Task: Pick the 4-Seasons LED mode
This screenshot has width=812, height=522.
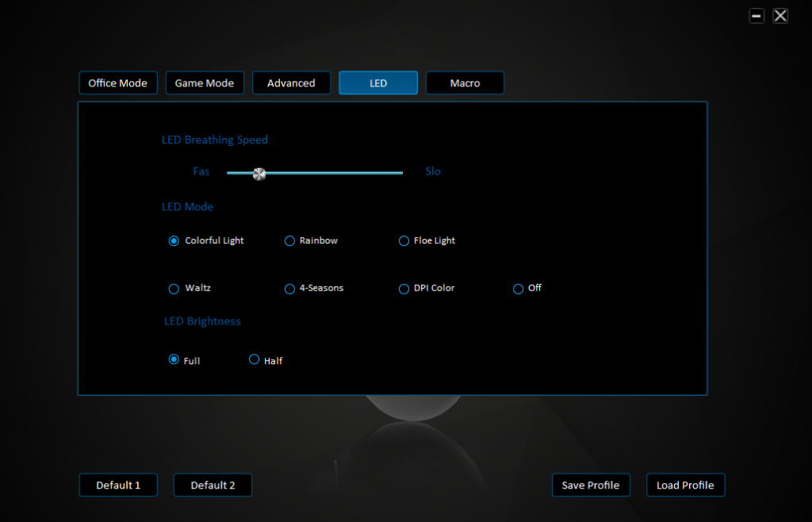Action: pos(289,289)
